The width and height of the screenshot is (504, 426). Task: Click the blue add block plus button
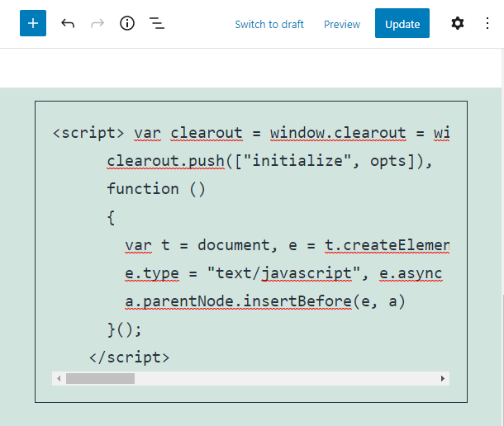click(x=33, y=23)
